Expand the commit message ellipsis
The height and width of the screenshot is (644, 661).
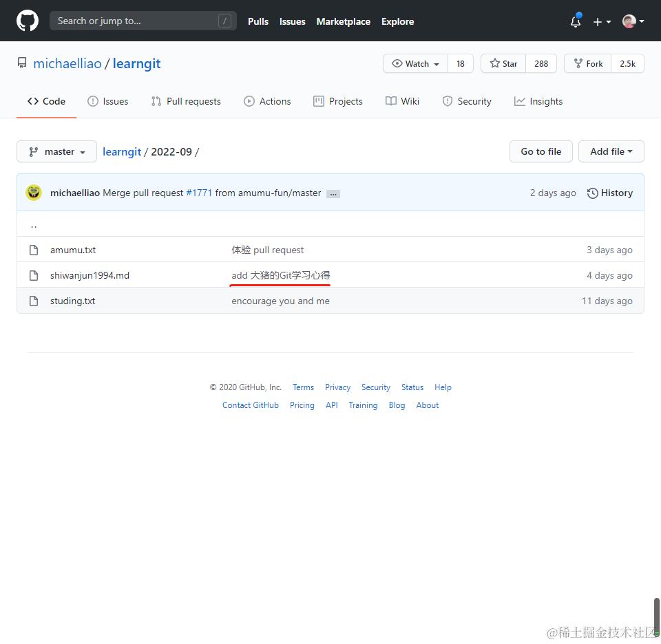click(x=333, y=194)
